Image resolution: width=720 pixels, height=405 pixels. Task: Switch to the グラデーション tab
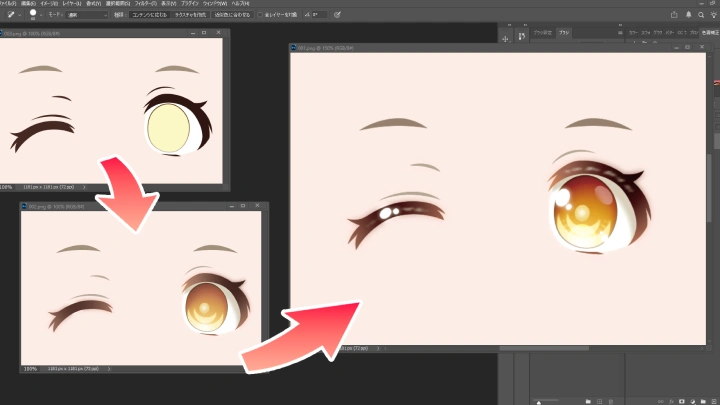point(658,33)
